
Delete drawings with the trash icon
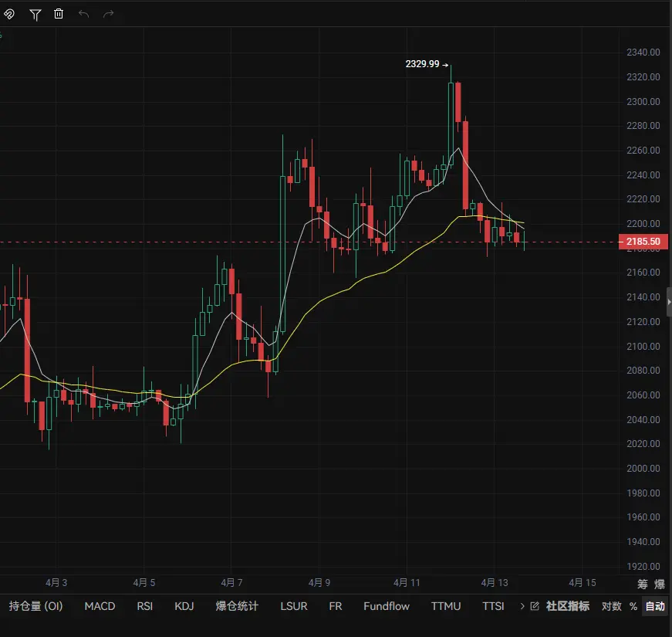59,14
